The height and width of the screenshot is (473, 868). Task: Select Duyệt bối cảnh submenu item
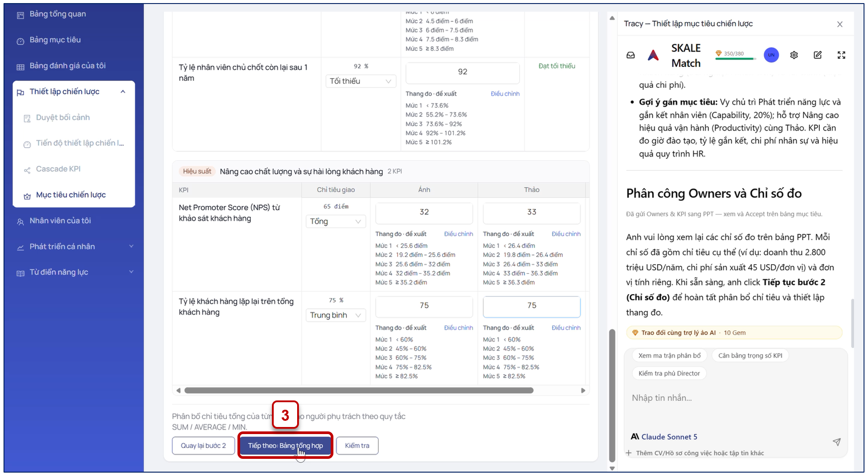click(x=63, y=118)
